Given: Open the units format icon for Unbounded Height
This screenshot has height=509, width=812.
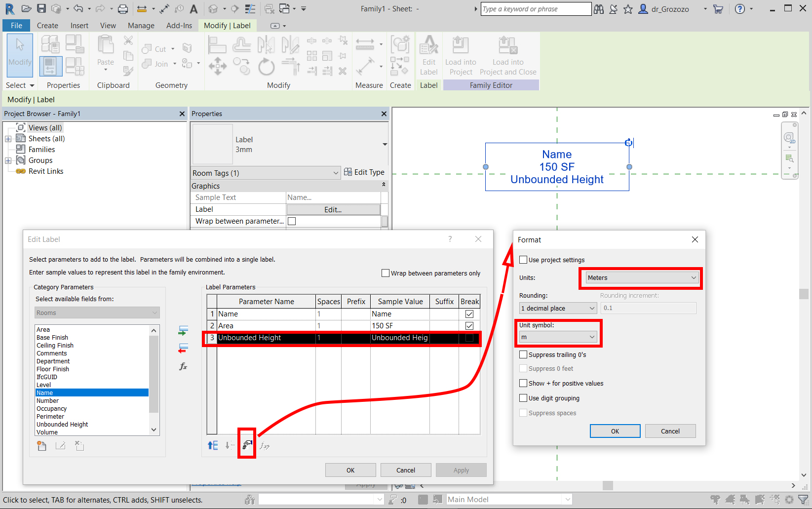Looking at the screenshot, I should [x=246, y=444].
